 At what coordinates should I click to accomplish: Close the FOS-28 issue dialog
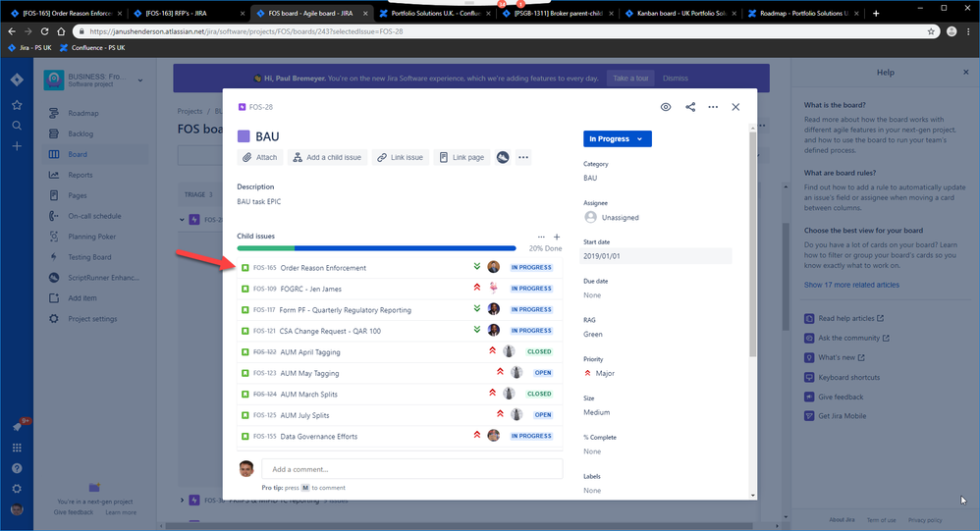[735, 107]
